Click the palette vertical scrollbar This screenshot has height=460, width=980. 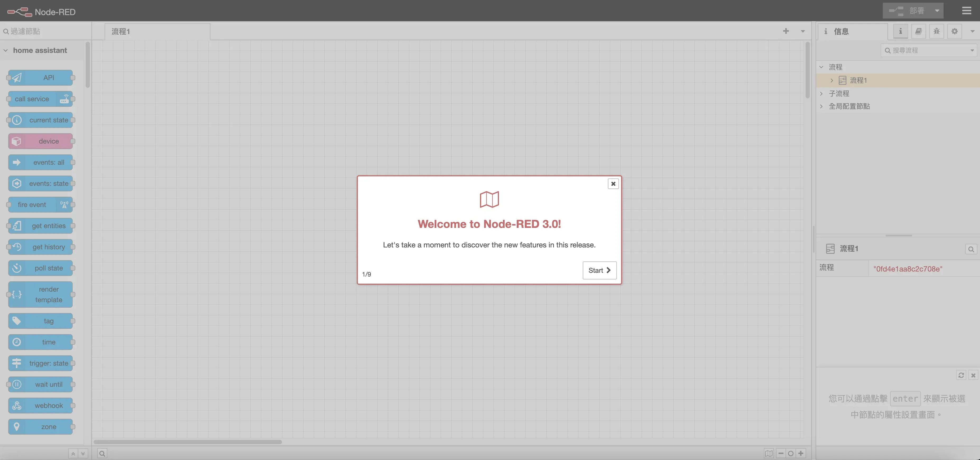click(88, 65)
